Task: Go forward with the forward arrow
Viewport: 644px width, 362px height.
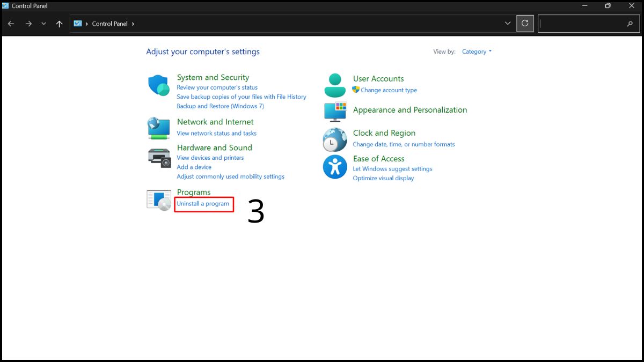Action: pos(28,24)
